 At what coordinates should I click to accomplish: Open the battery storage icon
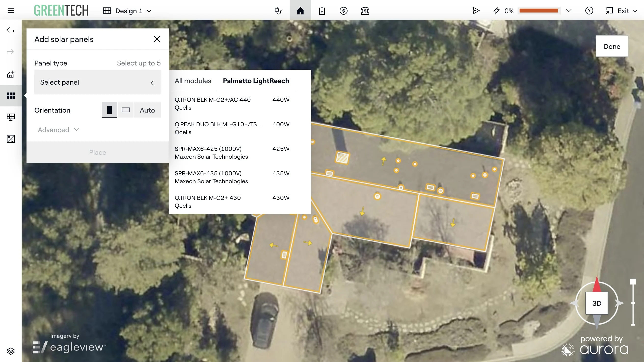tap(322, 11)
